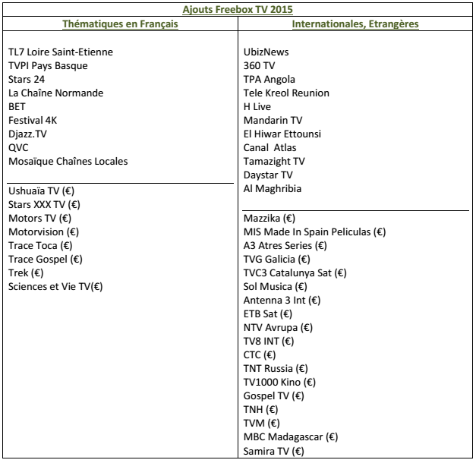Click 'Tamazight TV' entry
476x460 pixels.
(274, 162)
